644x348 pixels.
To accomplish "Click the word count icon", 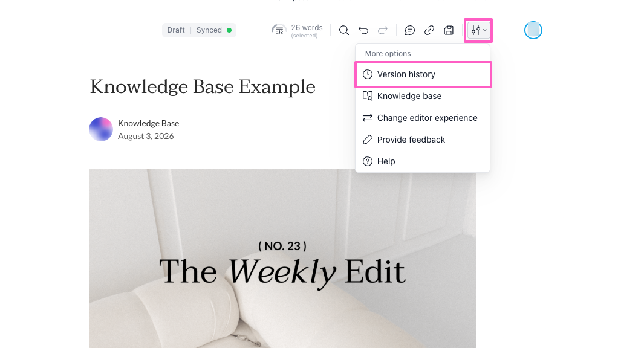I will 279,30.
